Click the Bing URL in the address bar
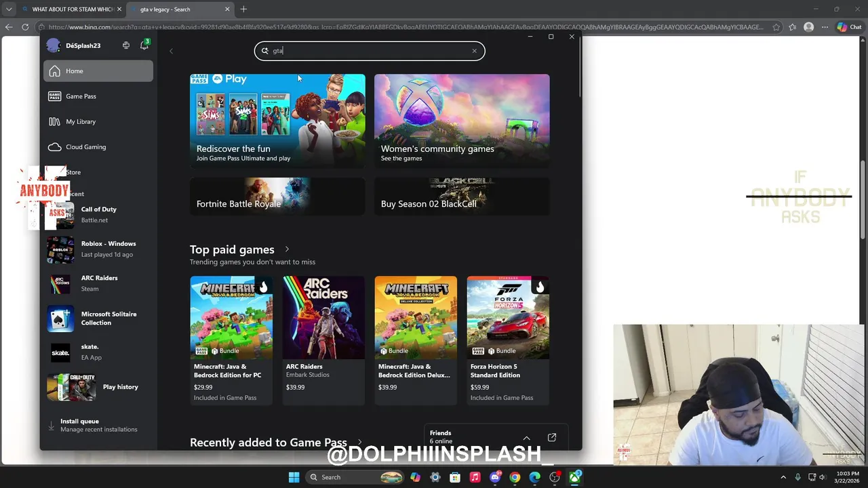Viewport: 868px width, 488px height. click(x=406, y=27)
